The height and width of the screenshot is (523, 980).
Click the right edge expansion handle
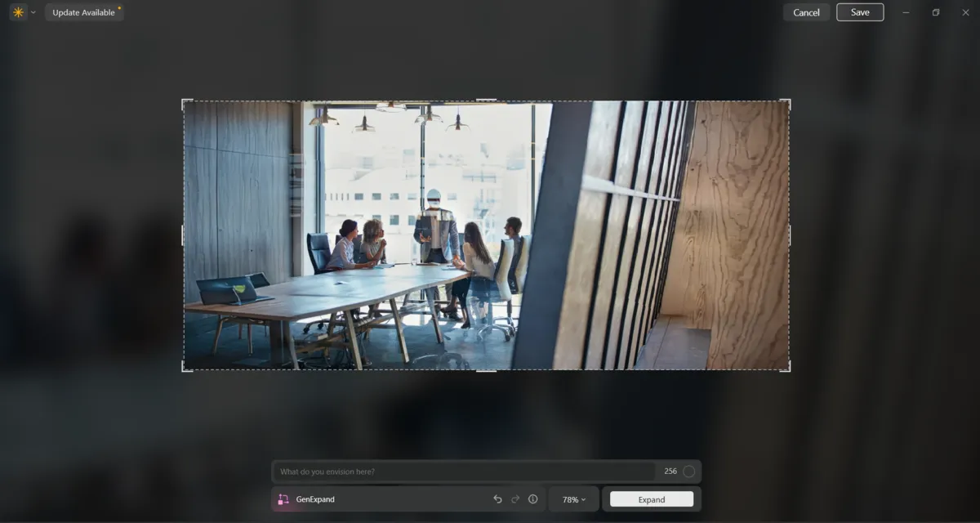click(789, 234)
